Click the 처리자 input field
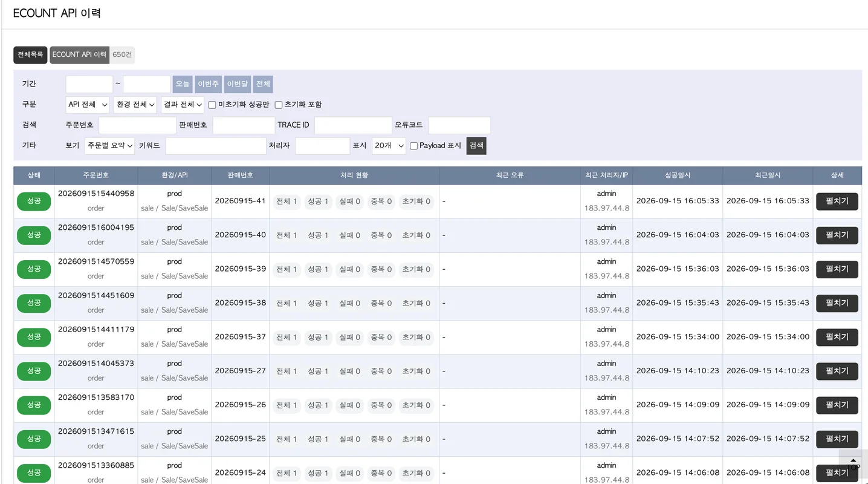The image size is (868, 484). click(x=323, y=146)
